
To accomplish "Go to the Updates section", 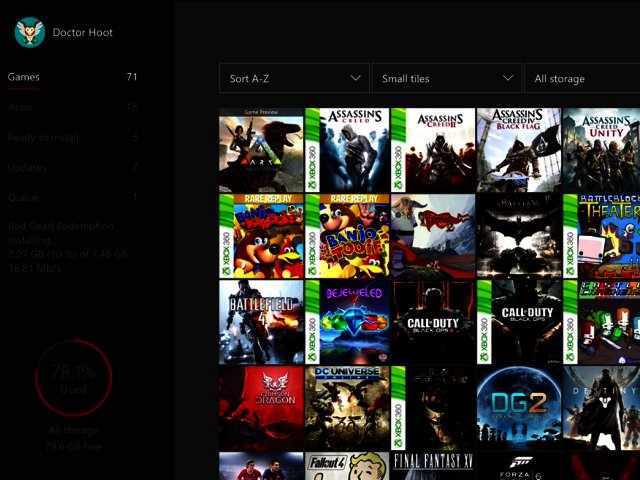I will point(72,167).
